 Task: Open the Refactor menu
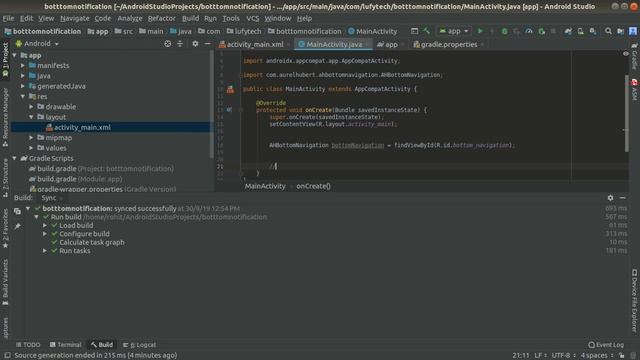click(162, 18)
